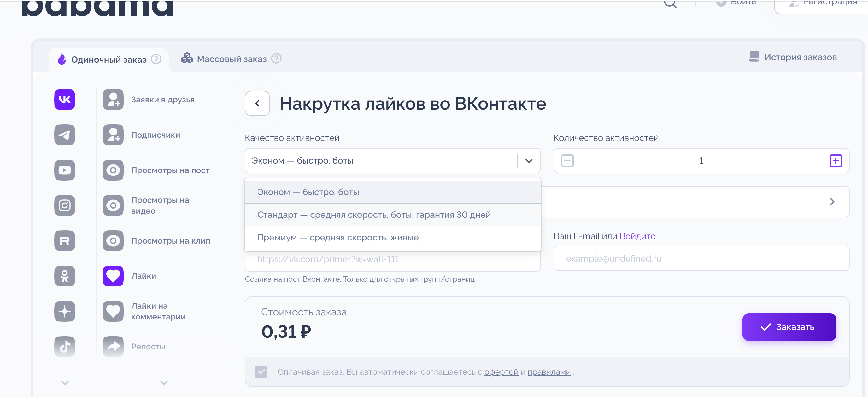
Task: Open История заказов
Action: (793, 57)
